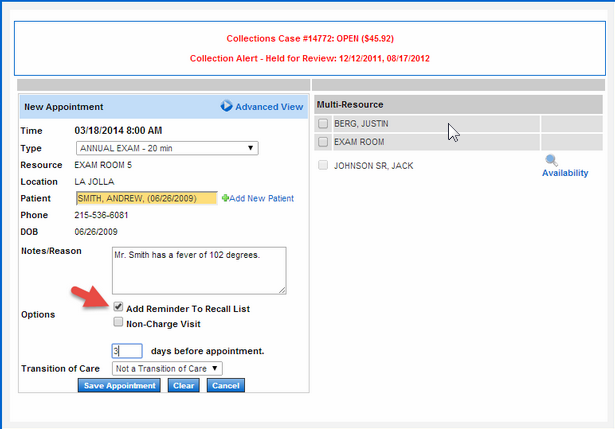Check the BERG, JUSTIN resource checkbox
The width and height of the screenshot is (615, 429).
point(323,124)
